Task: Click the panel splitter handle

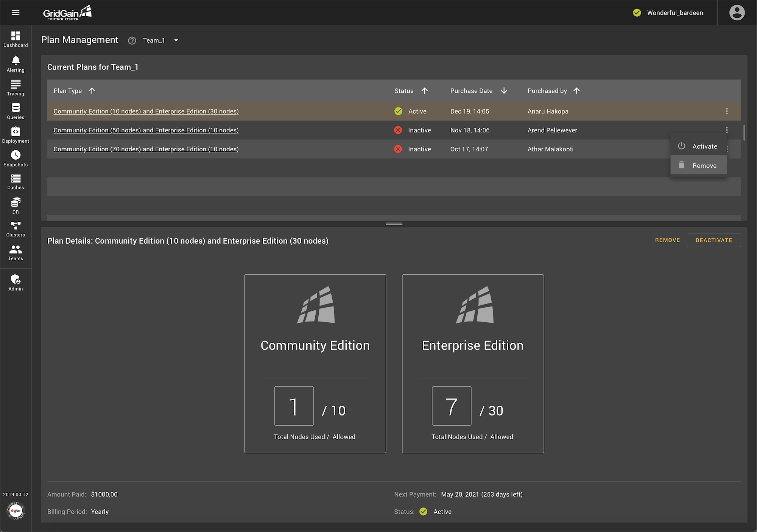Action: pos(394,224)
